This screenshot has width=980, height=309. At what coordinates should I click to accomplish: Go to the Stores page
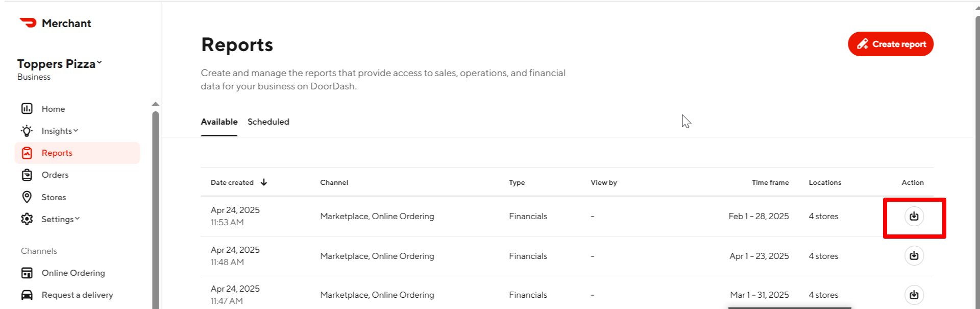(54, 197)
